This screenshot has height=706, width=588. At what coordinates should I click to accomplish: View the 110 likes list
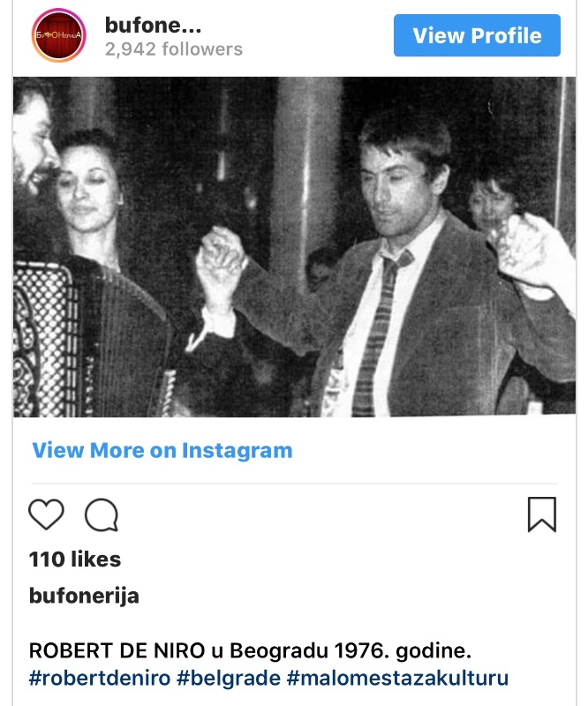75,560
